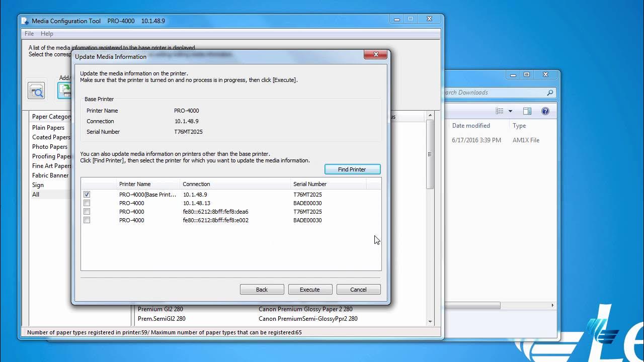Sort by the Serial Number column header

pos(328,184)
